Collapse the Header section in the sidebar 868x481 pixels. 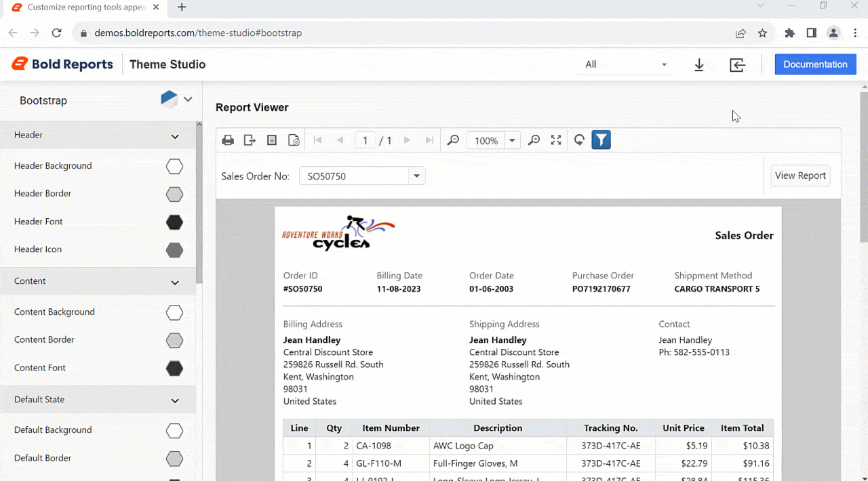[174, 135]
